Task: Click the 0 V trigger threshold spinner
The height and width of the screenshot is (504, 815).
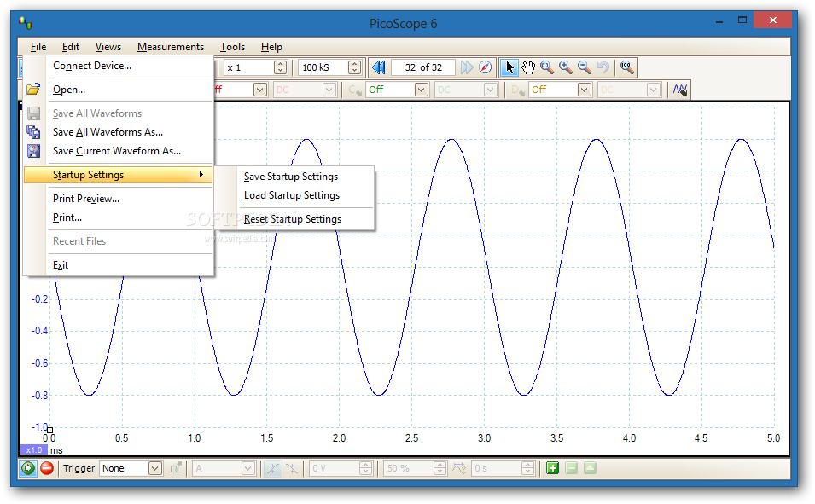Action: pos(341,468)
